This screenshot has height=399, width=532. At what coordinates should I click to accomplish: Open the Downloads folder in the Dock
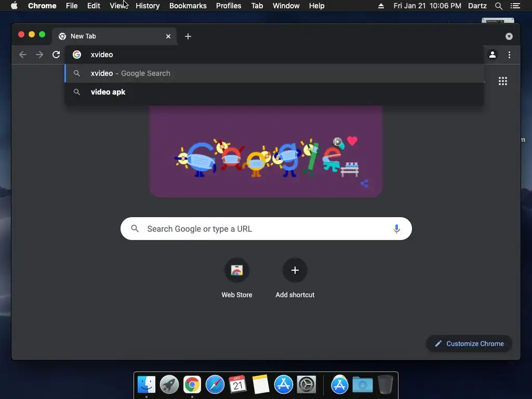362,385
